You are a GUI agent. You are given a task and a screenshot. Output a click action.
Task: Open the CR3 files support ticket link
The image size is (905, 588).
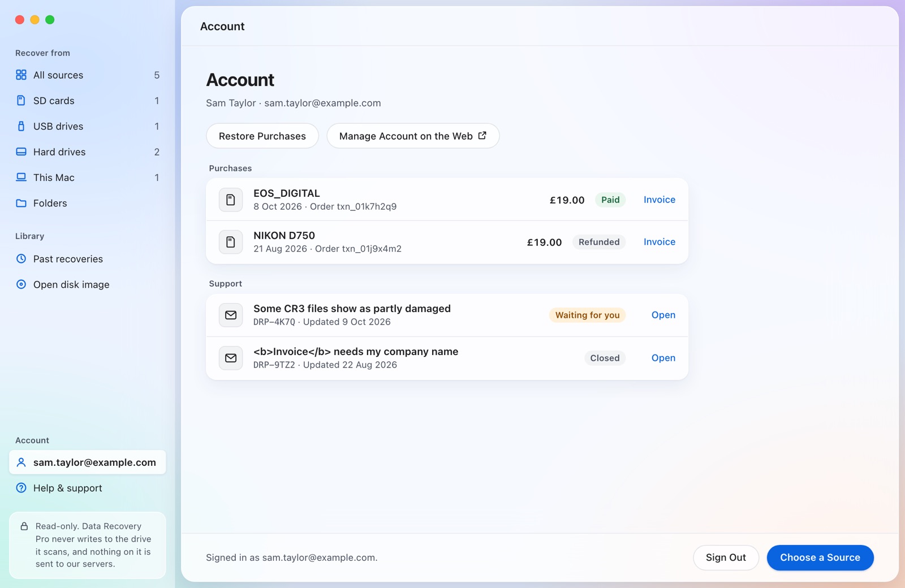click(x=663, y=315)
